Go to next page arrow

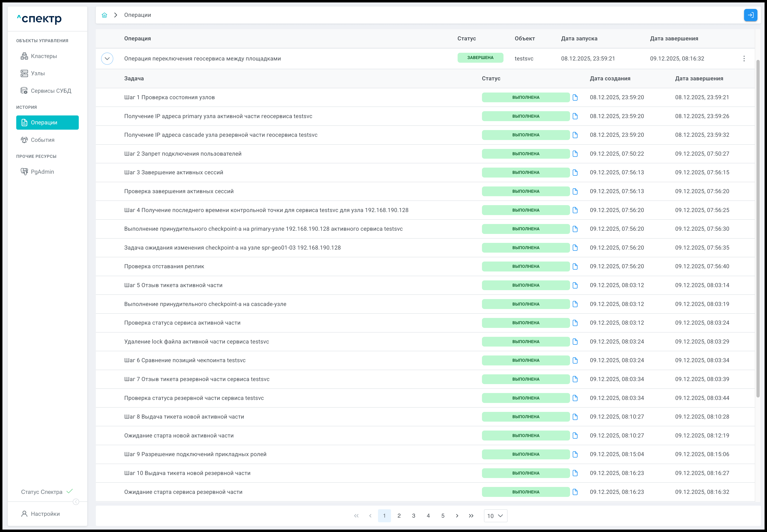click(457, 516)
